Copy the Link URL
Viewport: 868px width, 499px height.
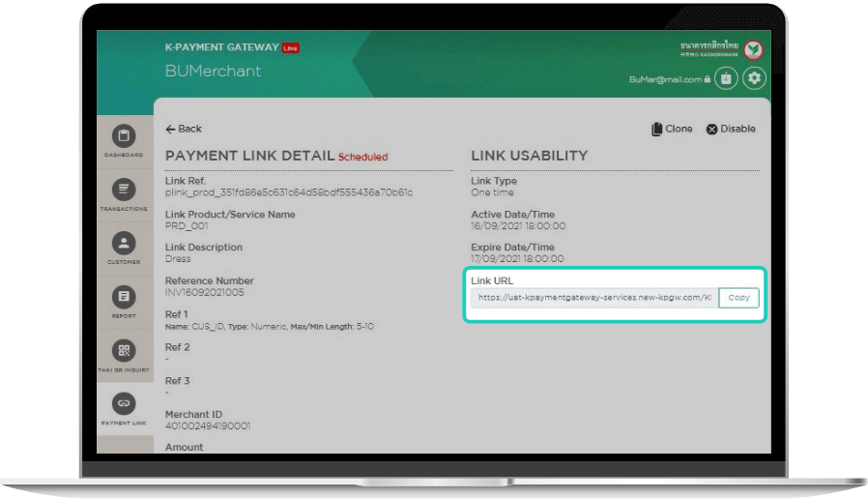[738, 298]
